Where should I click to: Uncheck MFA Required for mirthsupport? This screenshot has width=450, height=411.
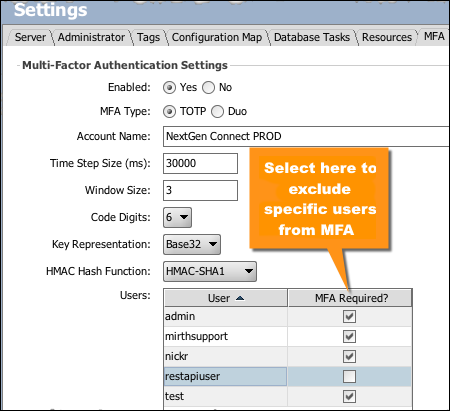tap(349, 336)
